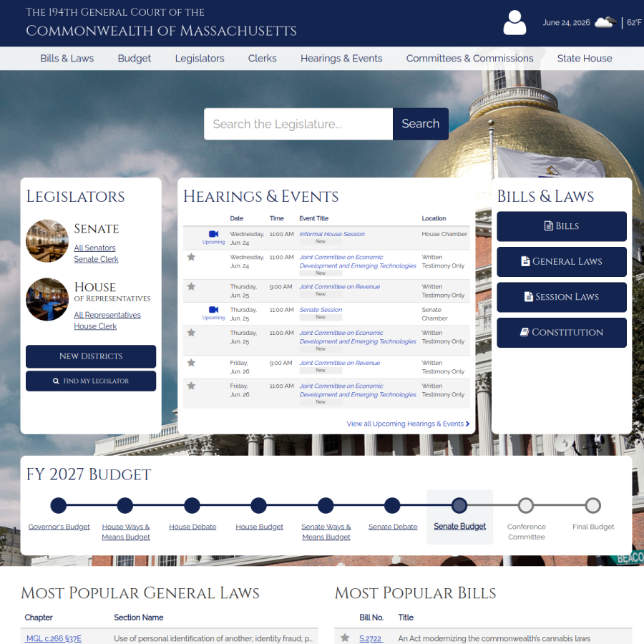
Task: Click 'House Chamber' location text
Action: [x=444, y=234]
